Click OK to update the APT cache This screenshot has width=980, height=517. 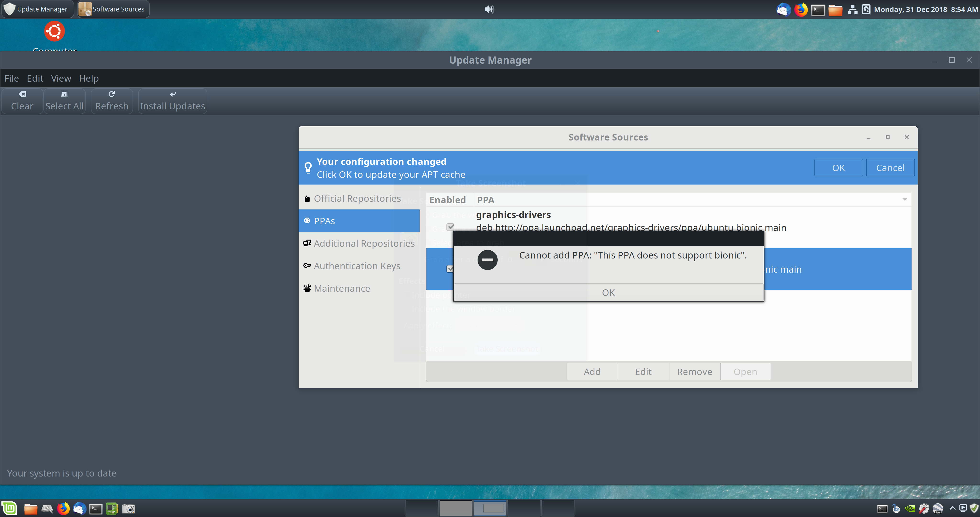pos(838,168)
